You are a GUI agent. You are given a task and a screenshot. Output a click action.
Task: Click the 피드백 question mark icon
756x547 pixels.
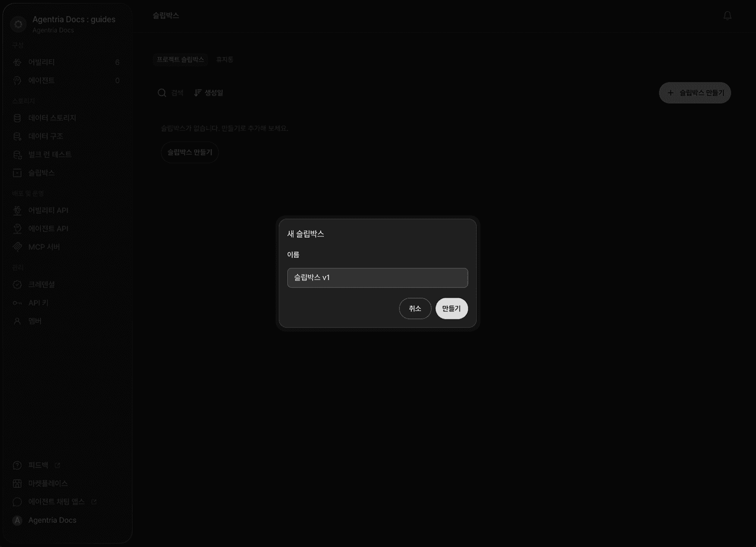point(17,465)
